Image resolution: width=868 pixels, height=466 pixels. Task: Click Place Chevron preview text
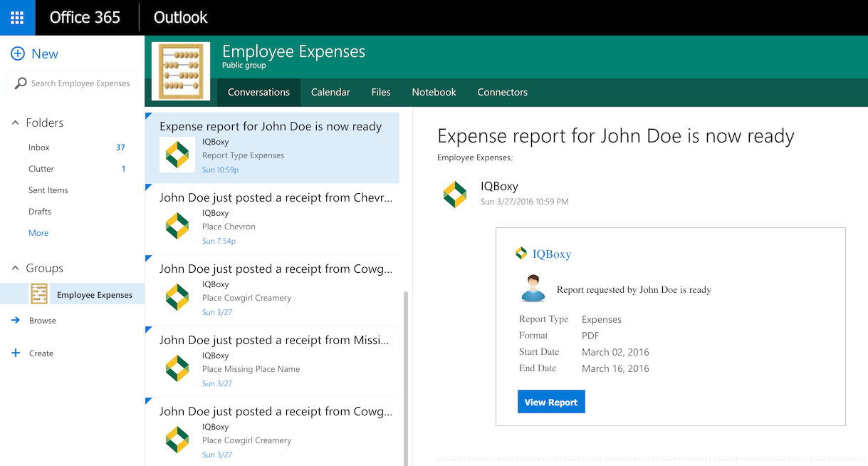point(229,227)
